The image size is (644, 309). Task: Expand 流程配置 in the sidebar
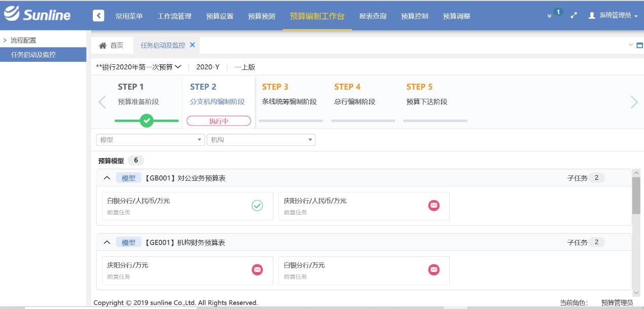click(x=23, y=41)
